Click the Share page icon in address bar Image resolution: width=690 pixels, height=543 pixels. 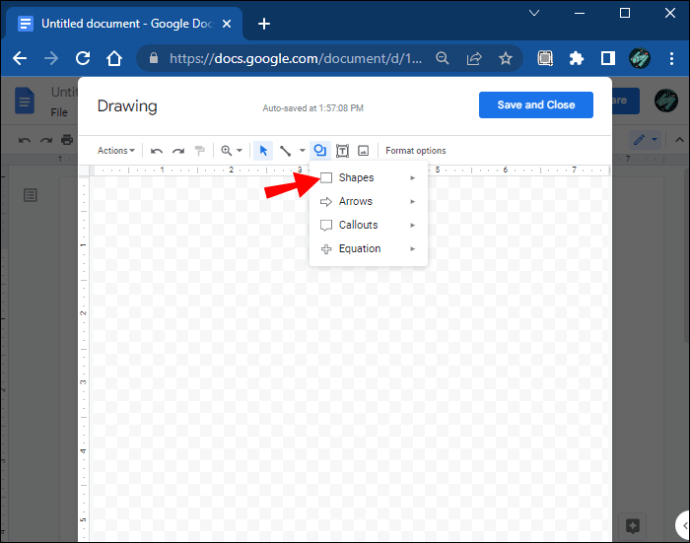[x=474, y=58]
